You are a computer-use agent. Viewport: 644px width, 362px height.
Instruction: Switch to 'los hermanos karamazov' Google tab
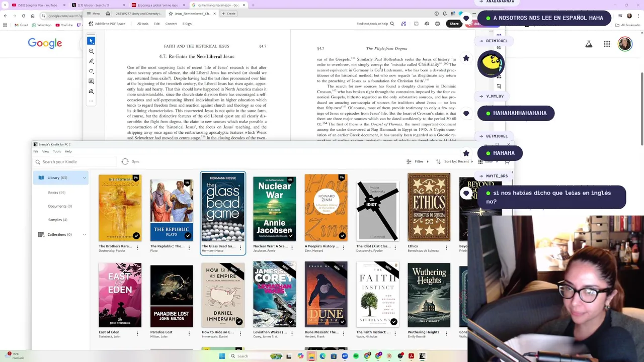click(x=219, y=5)
